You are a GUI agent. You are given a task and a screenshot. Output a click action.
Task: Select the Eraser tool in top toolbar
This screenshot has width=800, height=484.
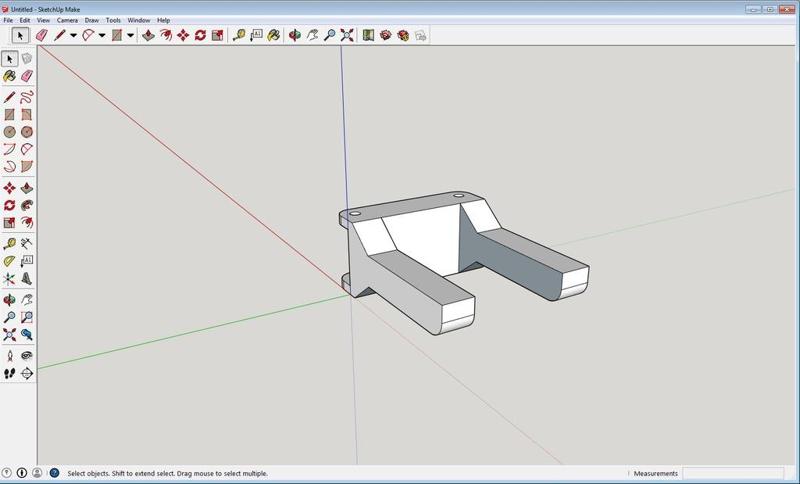[41, 35]
